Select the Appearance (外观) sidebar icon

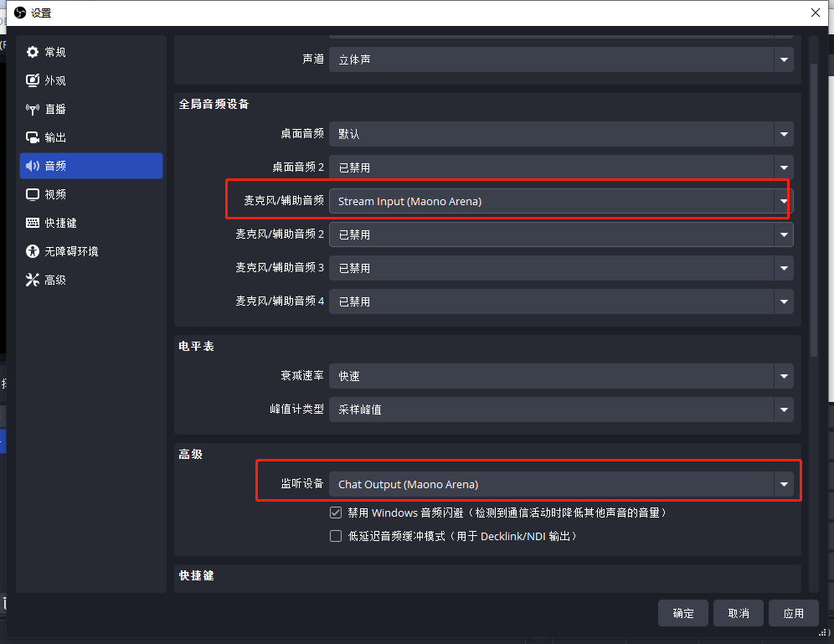(x=33, y=80)
